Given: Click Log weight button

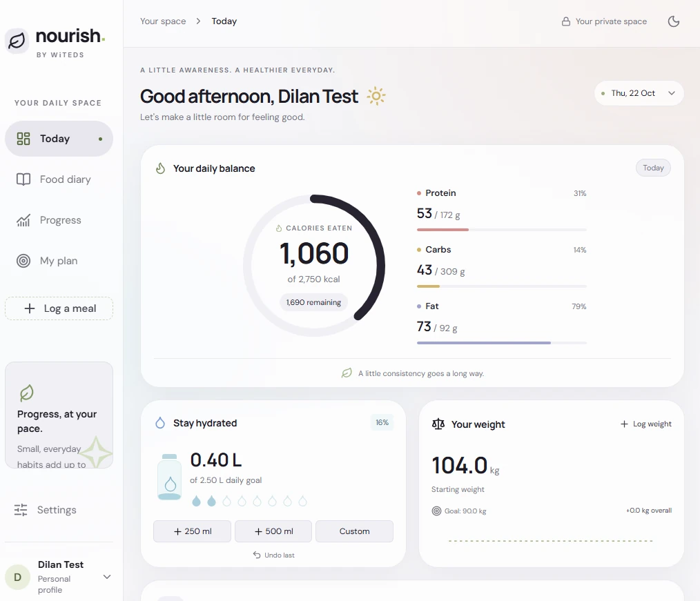Looking at the screenshot, I should [646, 424].
